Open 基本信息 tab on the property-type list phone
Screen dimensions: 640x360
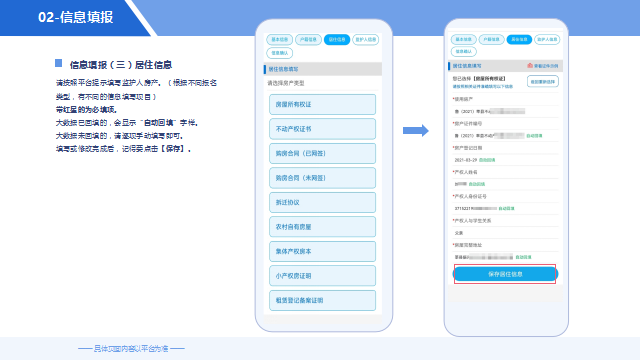pos(280,40)
